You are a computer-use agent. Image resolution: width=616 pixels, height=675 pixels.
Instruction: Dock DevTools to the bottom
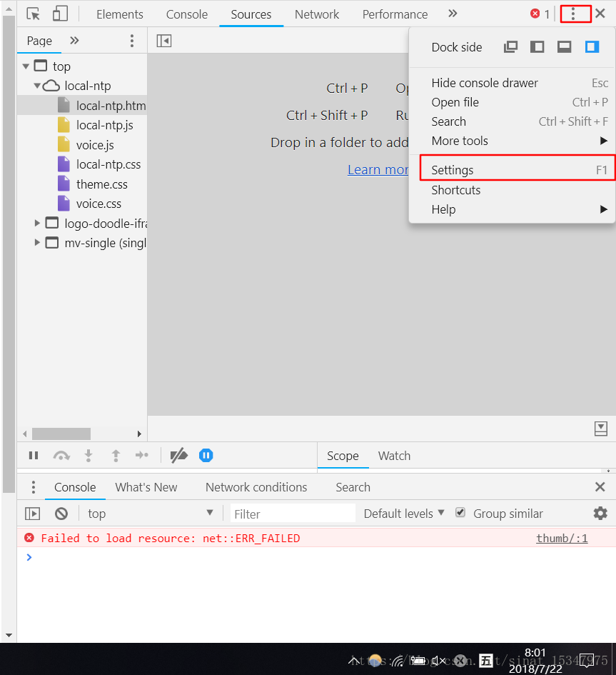564,47
